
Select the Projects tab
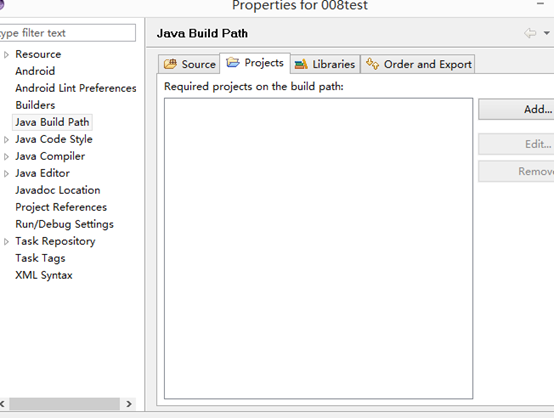[255, 63]
